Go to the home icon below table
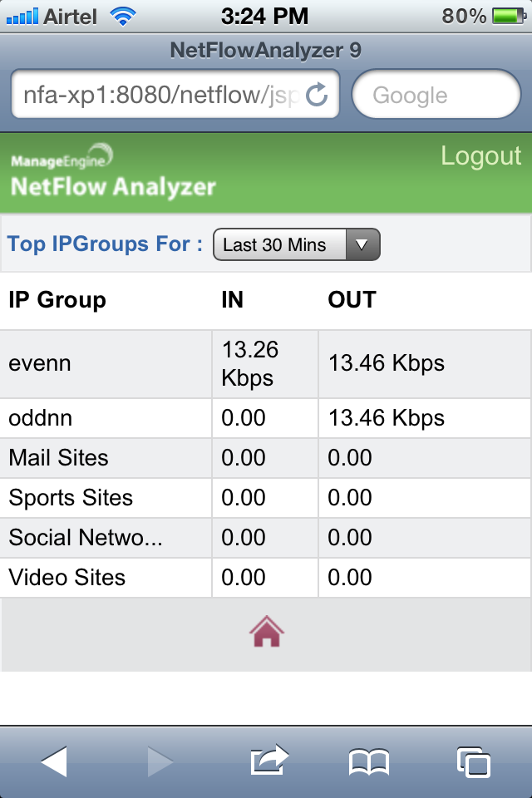Screen dimensions: 532x798 266,632
